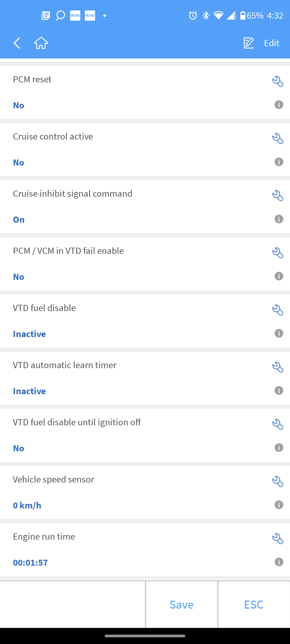Open wrench options for Vehicle speed sensor
290x644 pixels.
[278, 481]
